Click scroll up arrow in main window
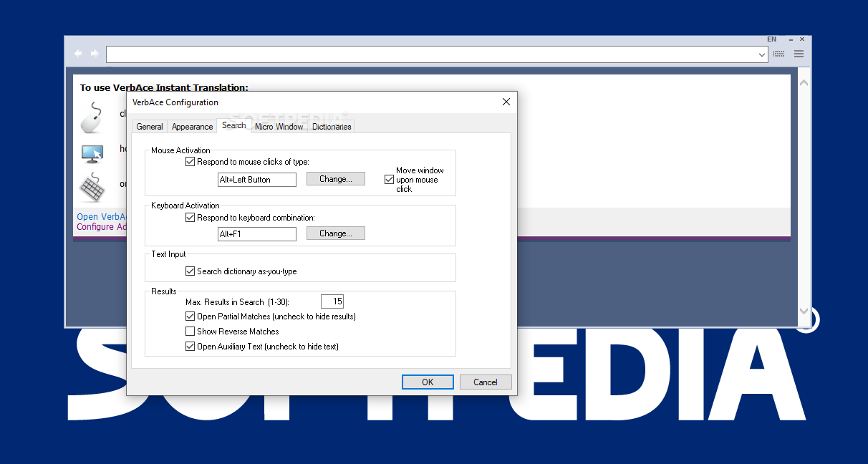 (x=804, y=84)
